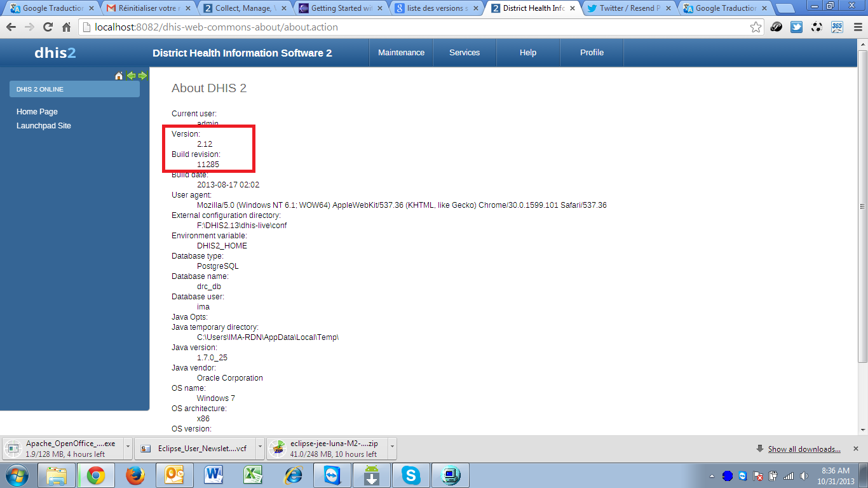
Task: Click the house icon above the DHIS sidebar
Action: pos(119,76)
